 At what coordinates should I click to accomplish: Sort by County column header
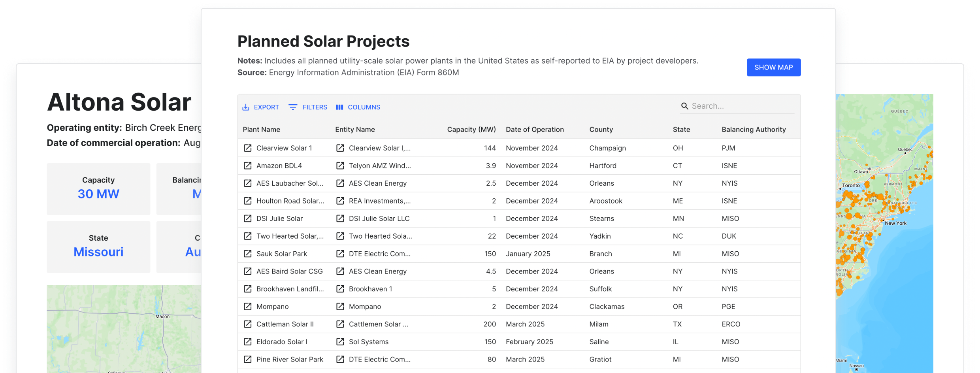coord(601,130)
